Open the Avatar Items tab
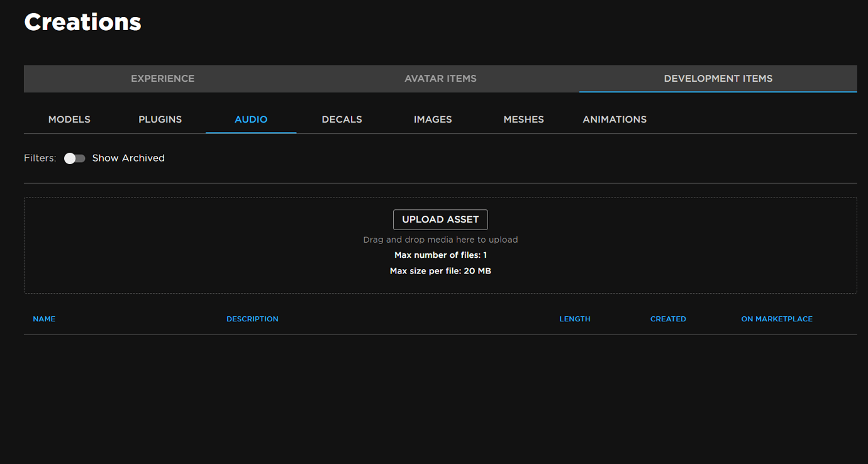 [x=440, y=79]
